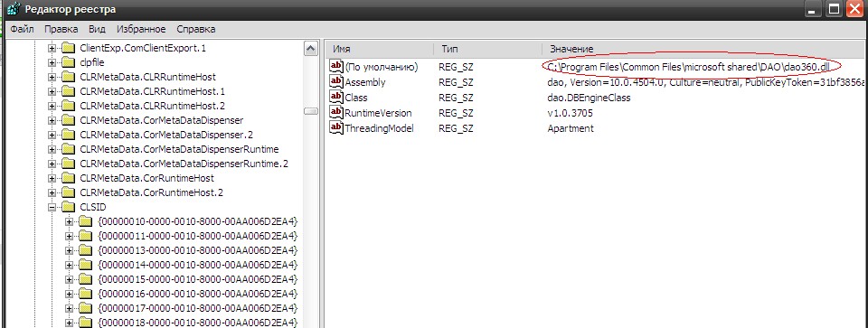
Task: Expand the CLRMetaData.CorRuntimeHost.2 key
Action: [x=52, y=193]
